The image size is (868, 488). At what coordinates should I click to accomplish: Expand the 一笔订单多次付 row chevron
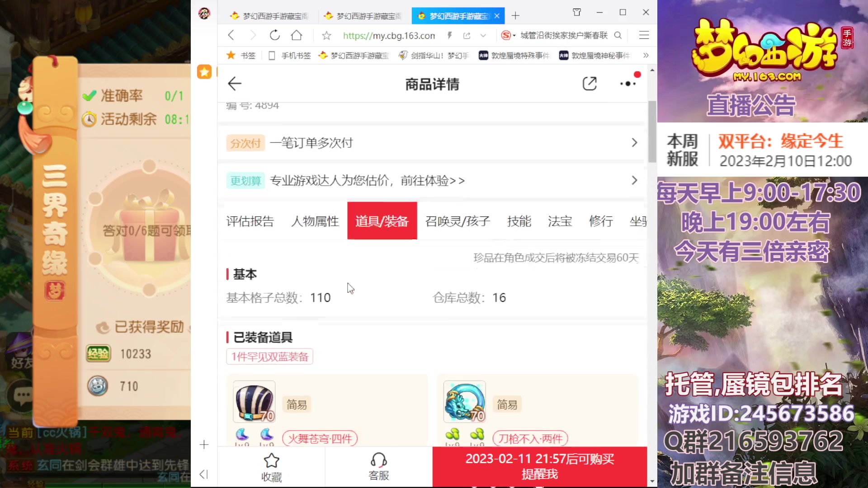point(634,143)
